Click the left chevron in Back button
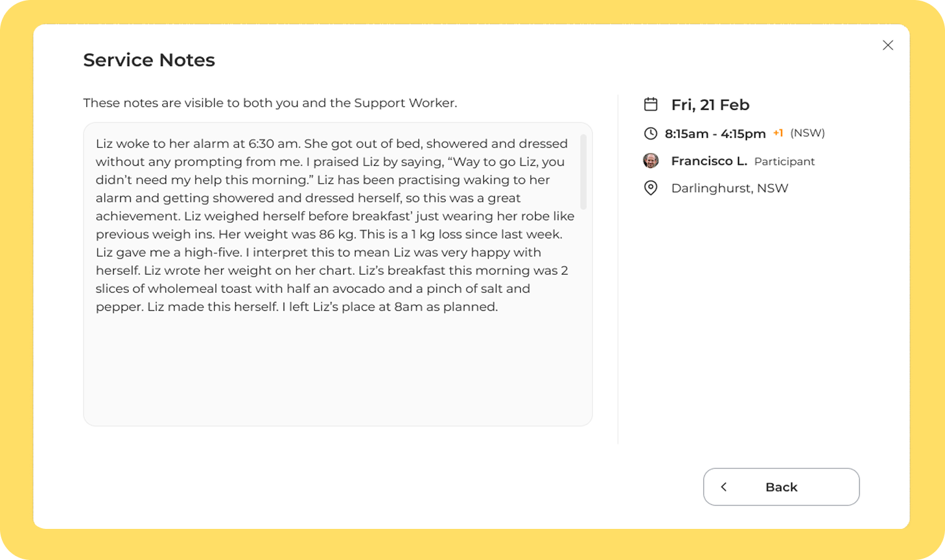 click(724, 487)
